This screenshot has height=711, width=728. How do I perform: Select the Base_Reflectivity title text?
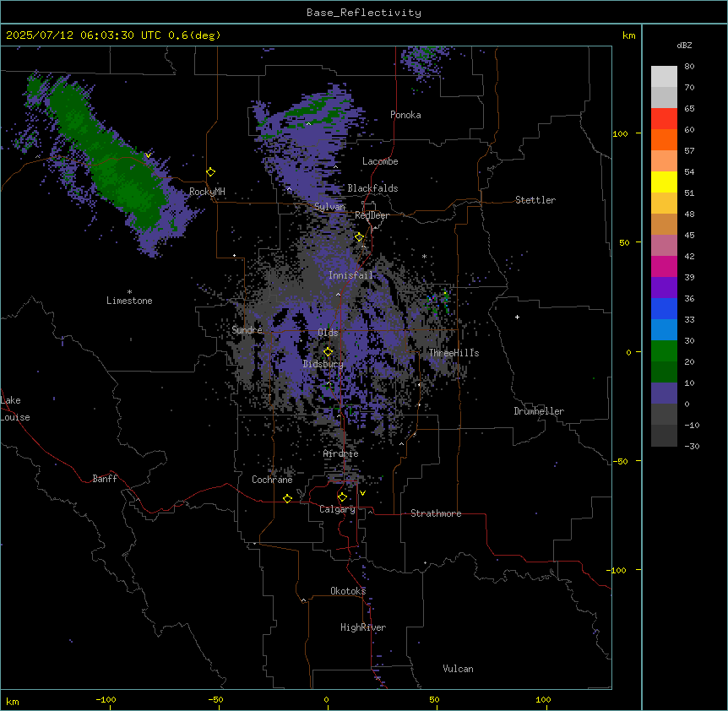point(364,13)
